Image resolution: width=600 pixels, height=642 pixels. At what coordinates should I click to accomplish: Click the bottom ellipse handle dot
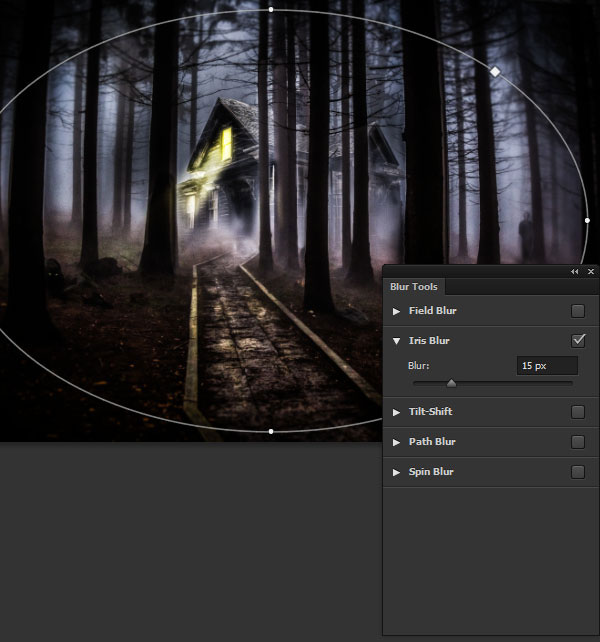click(271, 431)
